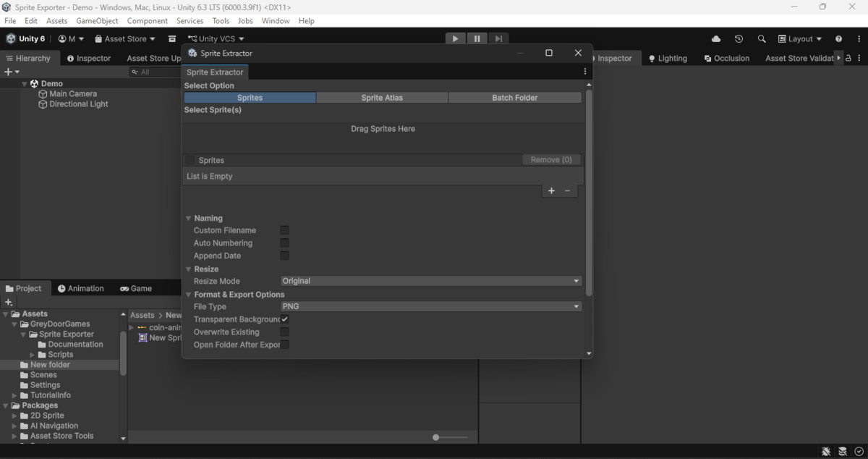868x459 pixels.
Task: Open the Window menu
Action: tap(276, 21)
